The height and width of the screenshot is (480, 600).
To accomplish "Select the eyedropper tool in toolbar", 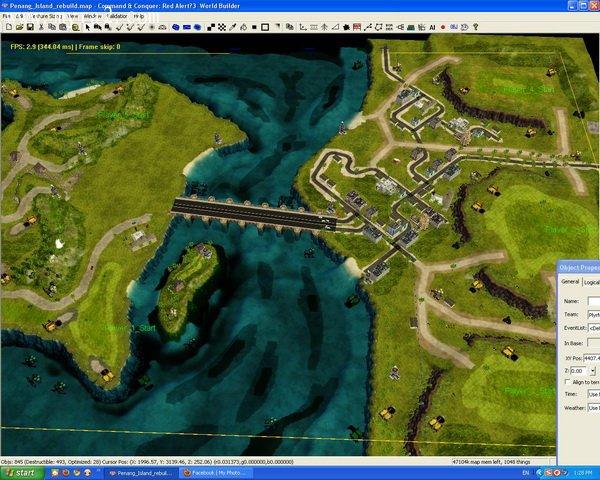I will pyautogui.click(x=233, y=27).
